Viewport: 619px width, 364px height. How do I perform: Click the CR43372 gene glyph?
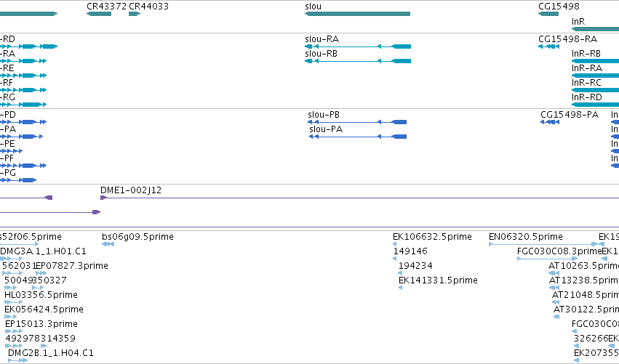(x=99, y=14)
